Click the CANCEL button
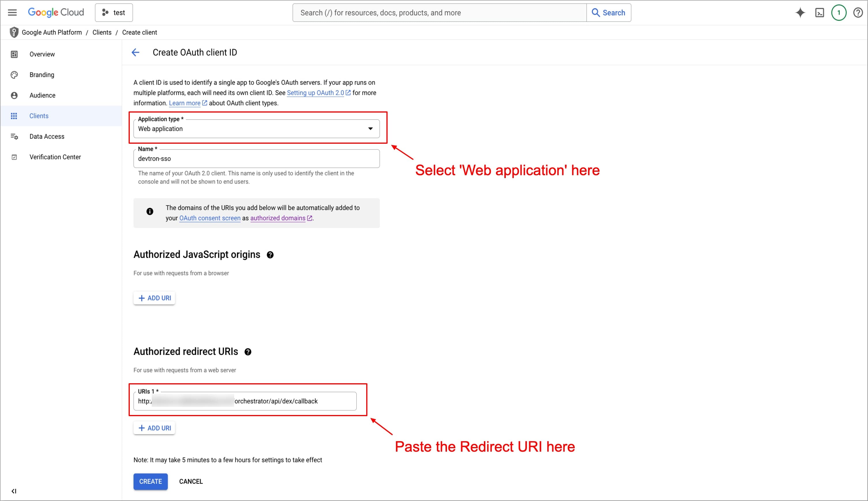 pyautogui.click(x=191, y=481)
